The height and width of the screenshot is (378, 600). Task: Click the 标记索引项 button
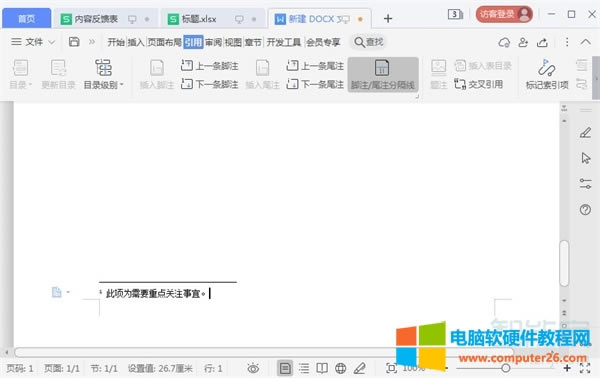pyautogui.click(x=547, y=74)
